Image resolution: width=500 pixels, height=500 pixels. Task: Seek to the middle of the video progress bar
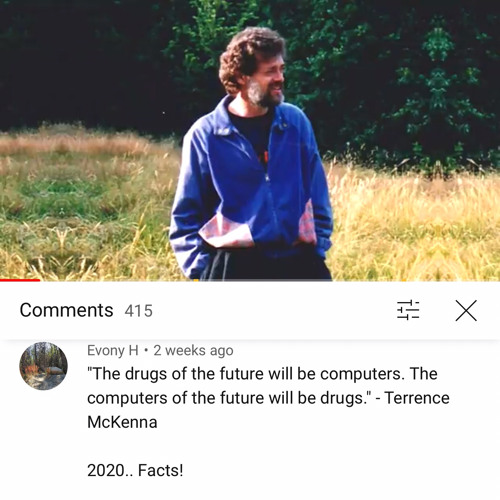pos(250,280)
